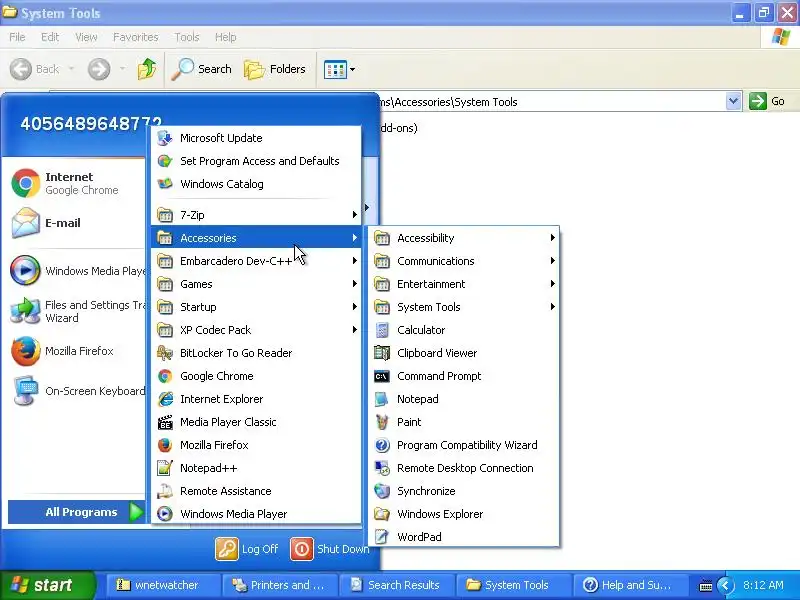Click the Start button
The image size is (800, 600).
[47, 585]
